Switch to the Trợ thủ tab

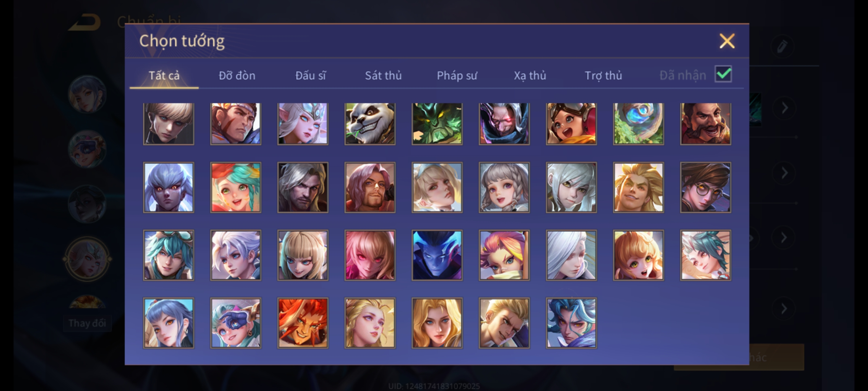pyautogui.click(x=603, y=75)
